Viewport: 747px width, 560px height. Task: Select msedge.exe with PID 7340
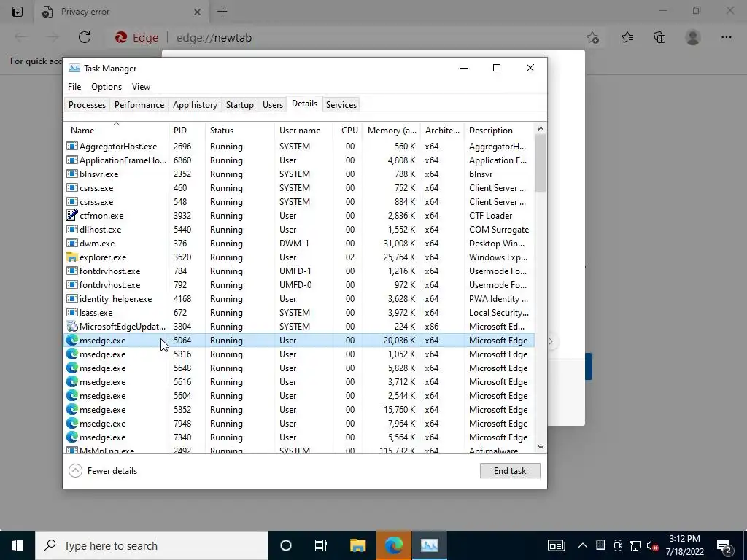click(x=298, y=437)
